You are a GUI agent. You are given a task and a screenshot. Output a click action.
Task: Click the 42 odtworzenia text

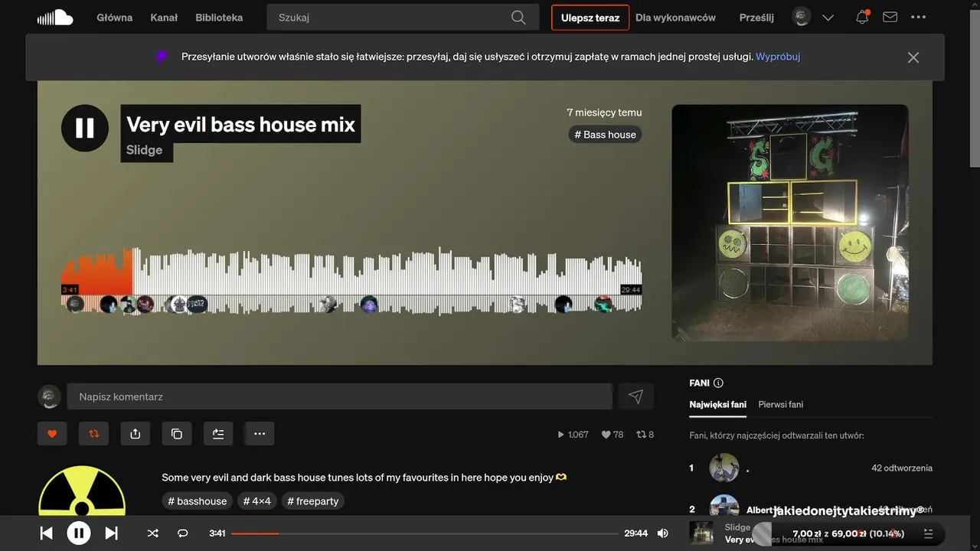pos(902,468)
